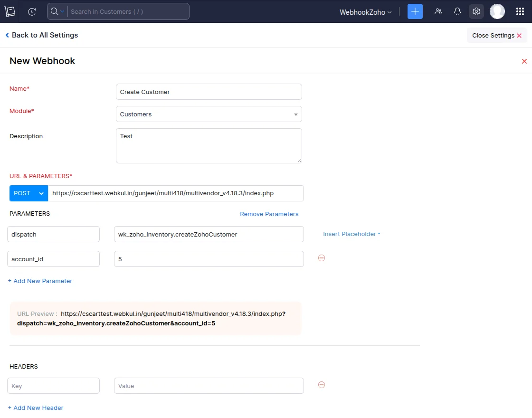Screen dimensions: 532x418
Task: Expand the Insert Placeholder dropdown
Action: click(351, 234)
